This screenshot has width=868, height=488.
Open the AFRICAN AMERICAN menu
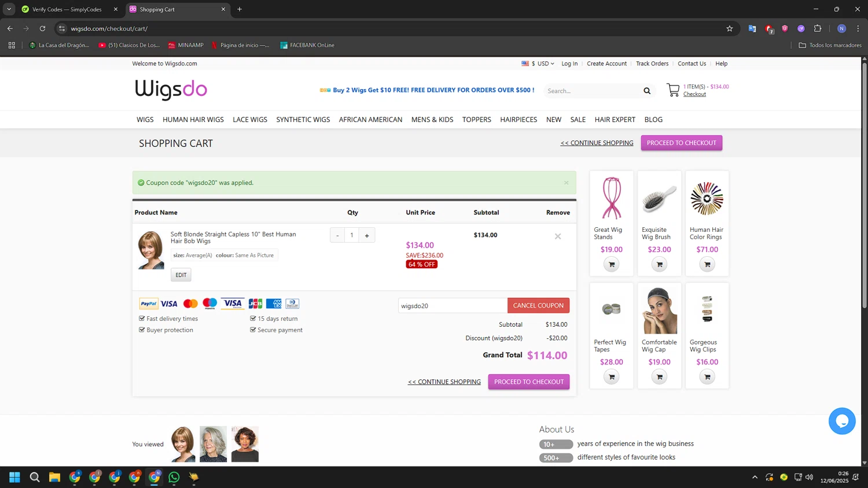coord(370,120)
